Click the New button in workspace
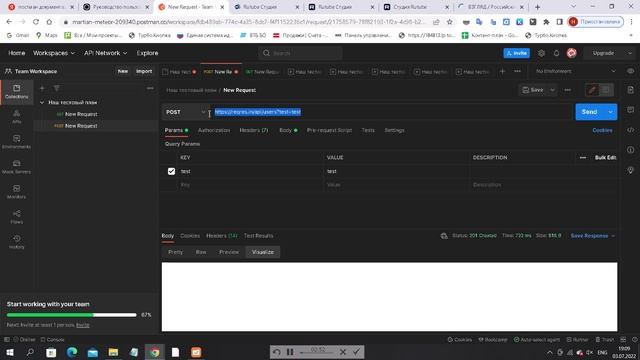This screenshot has height=360, width=640. 123,71
